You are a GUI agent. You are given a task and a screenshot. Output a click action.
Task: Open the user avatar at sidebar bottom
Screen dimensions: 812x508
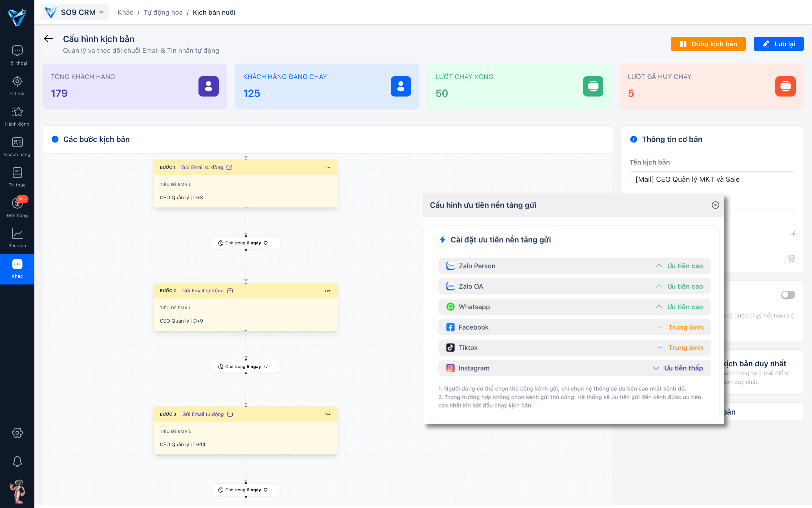[17, 491]
